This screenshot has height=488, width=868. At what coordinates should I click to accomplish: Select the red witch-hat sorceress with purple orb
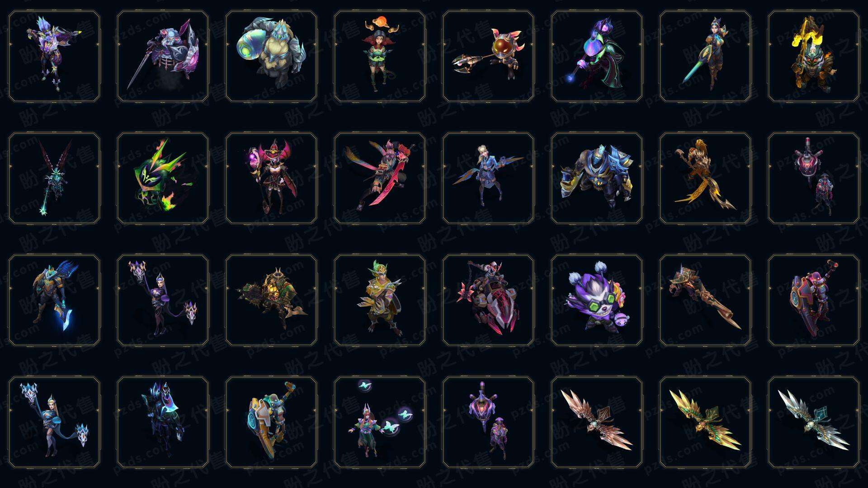pyautogui.click(x=271, y=178)
